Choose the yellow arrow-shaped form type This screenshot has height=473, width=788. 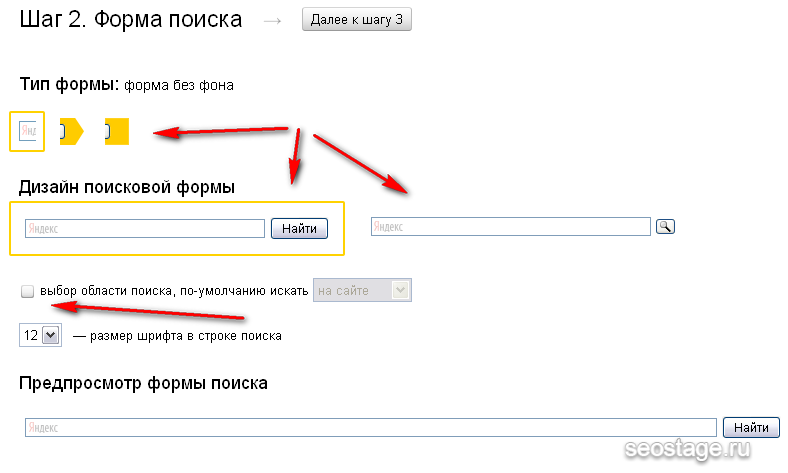point(71,131)
